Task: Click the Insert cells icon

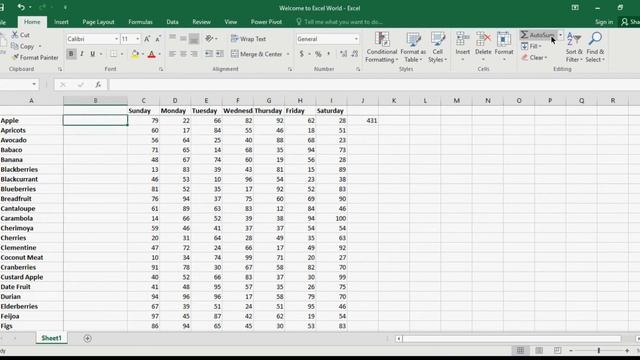Action: pyautogui.click(x=462, y=39)
